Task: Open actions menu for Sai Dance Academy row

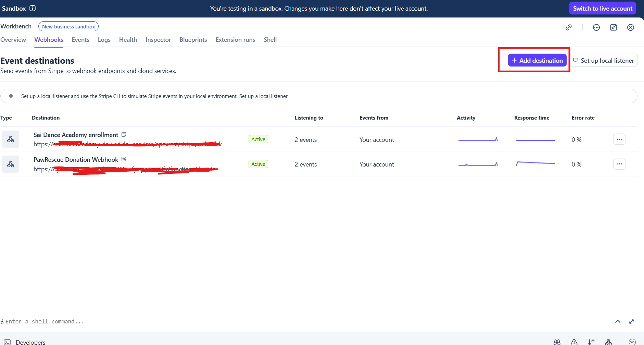Action: click(619, 139)
